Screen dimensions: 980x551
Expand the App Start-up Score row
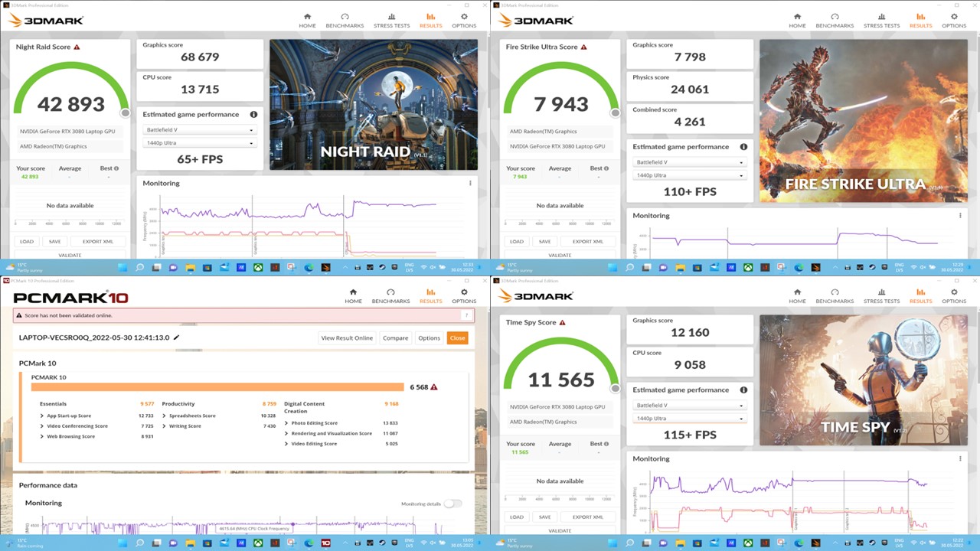point(41,416)
